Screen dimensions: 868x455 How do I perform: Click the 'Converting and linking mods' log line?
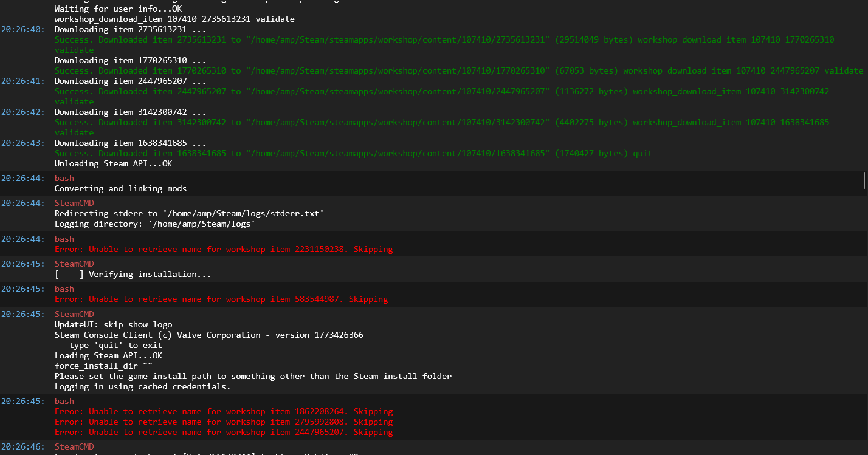click(120, 188)
